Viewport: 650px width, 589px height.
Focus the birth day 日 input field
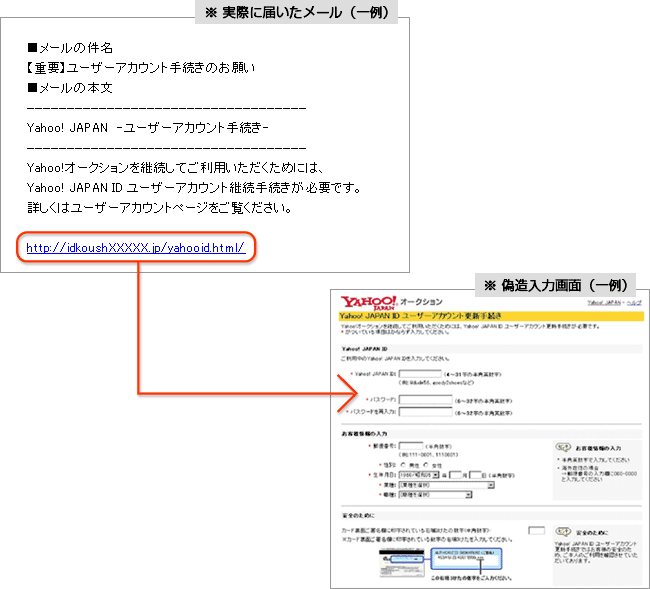475,475
